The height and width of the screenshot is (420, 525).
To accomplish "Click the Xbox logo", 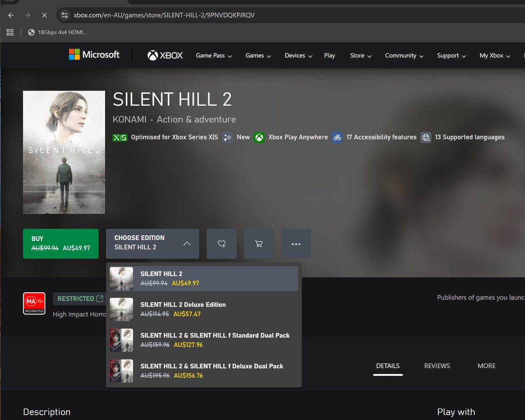I will pos(165,56).
